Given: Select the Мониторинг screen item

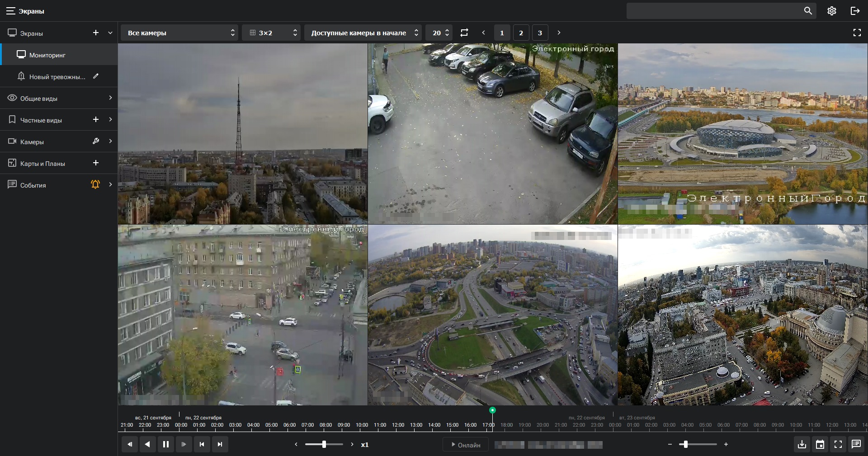Looking at the screenshot, I should tap(47, 55).
